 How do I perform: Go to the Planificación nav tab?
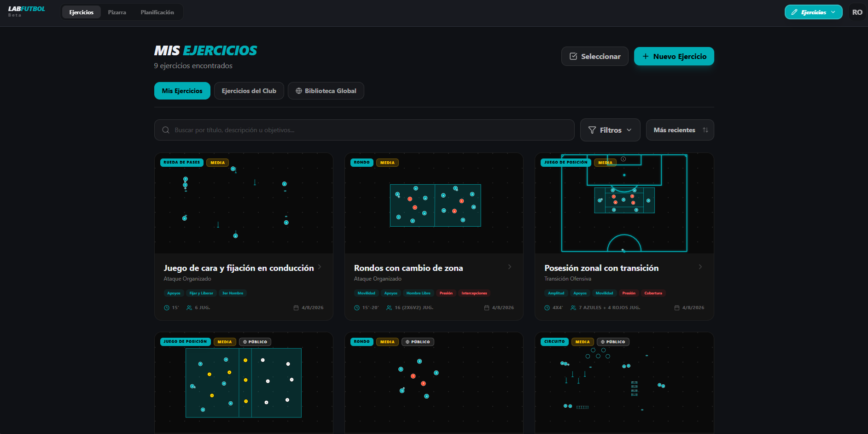pos(157,12)
